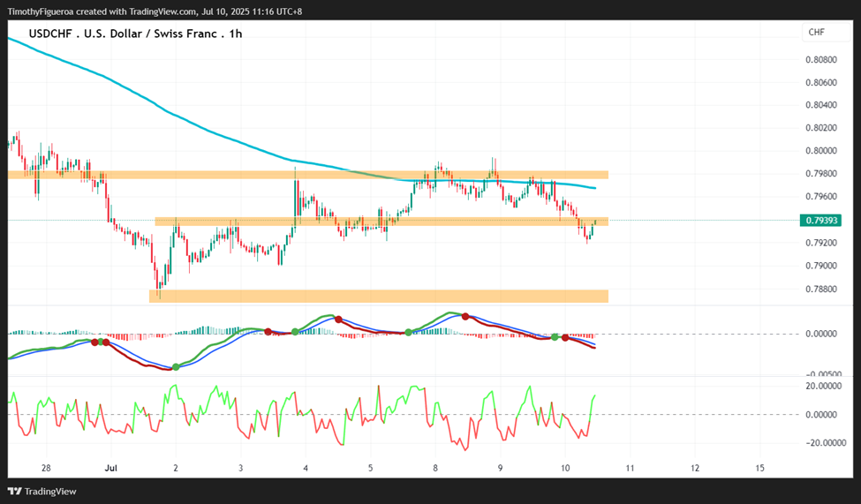The width and height of the screenshot is (861, 504).
Task: Click the 15 date label on time axis
Action: click(x=760, y=469)
